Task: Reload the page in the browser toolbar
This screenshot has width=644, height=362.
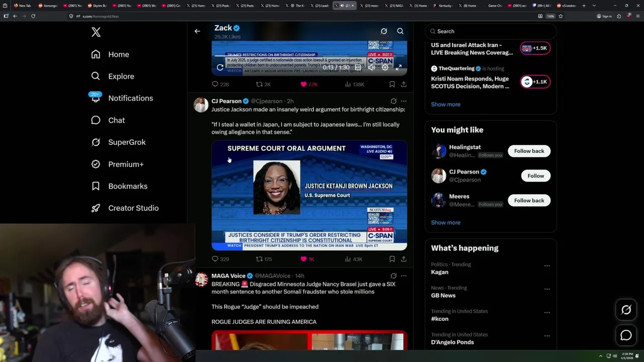Action: tap(33, 16)
